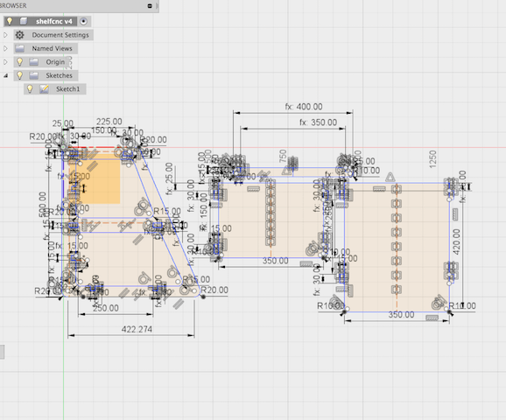Select the Named Views label
This screenshot has height=420, width=506.
[x=52, y=48]
